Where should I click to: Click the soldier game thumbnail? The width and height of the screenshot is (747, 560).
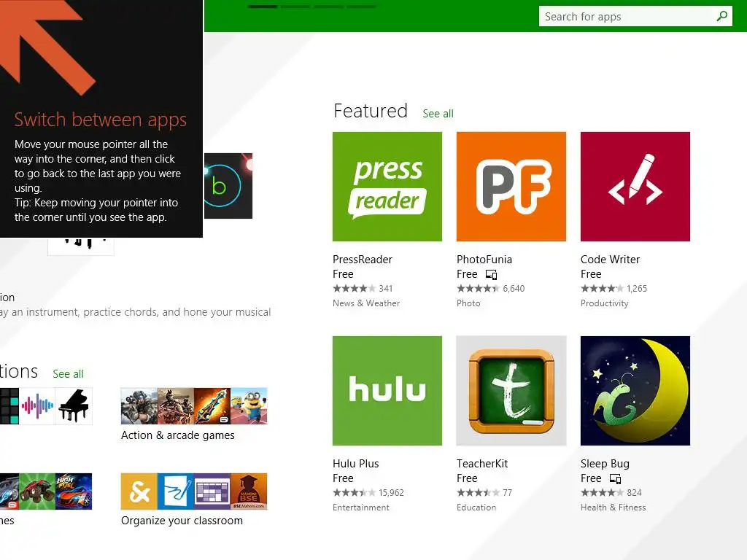coord(139,406)
